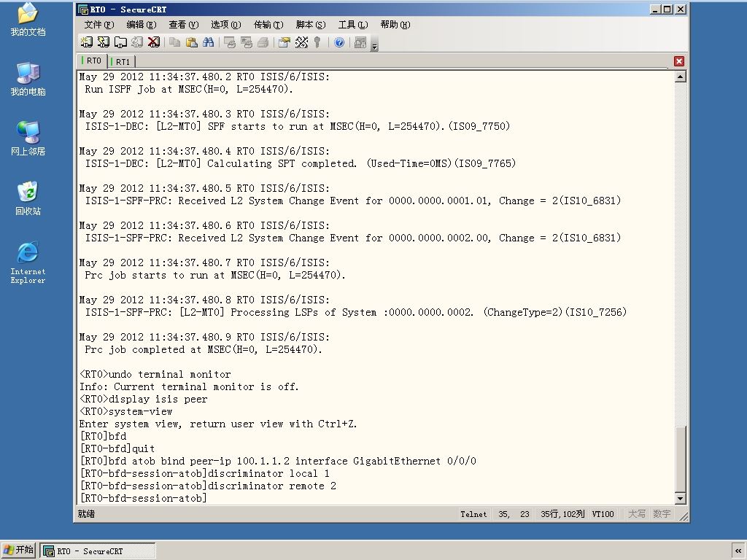
Task: Click the Disconnect red X icon
Action: pyautogui.click(x=153, y=42)
